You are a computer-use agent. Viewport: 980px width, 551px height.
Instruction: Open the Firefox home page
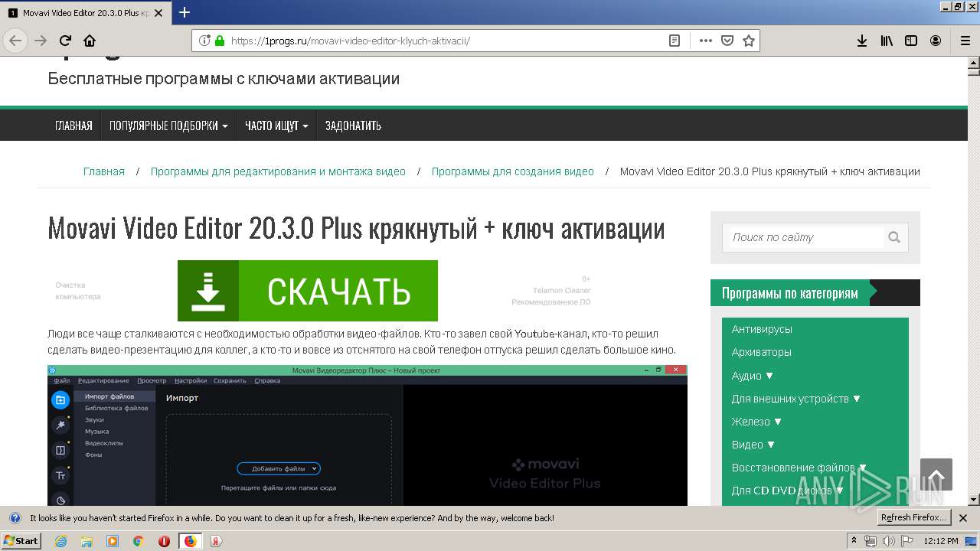[x=90, y=41]
